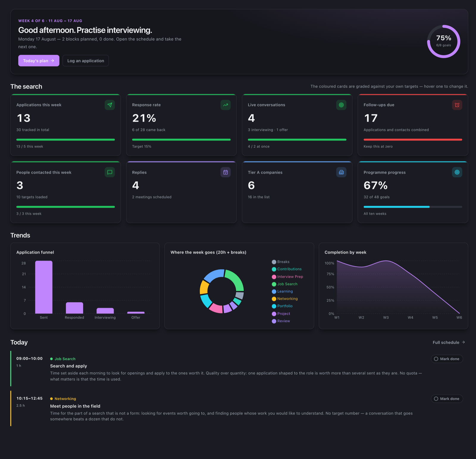This screenshot has height=459, width=476.
Task: Click the "21%" Response rate value
Action: [x=144, y=118]
